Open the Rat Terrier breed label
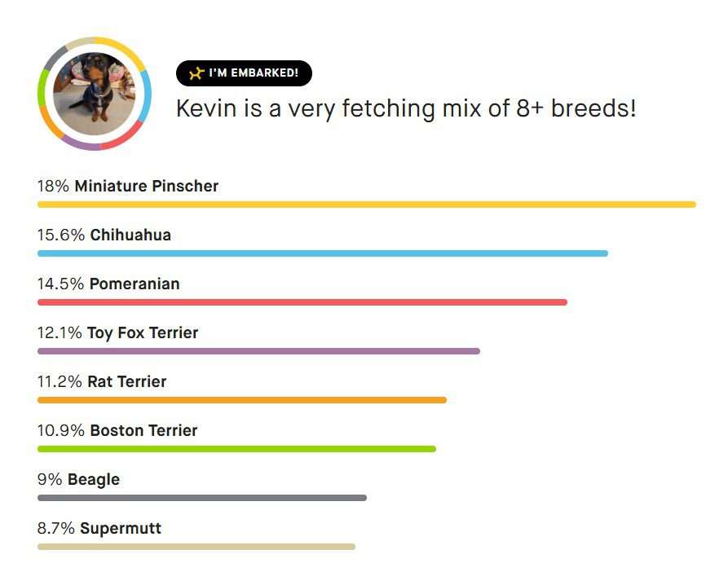728x572 pixels. pos(126,382)
